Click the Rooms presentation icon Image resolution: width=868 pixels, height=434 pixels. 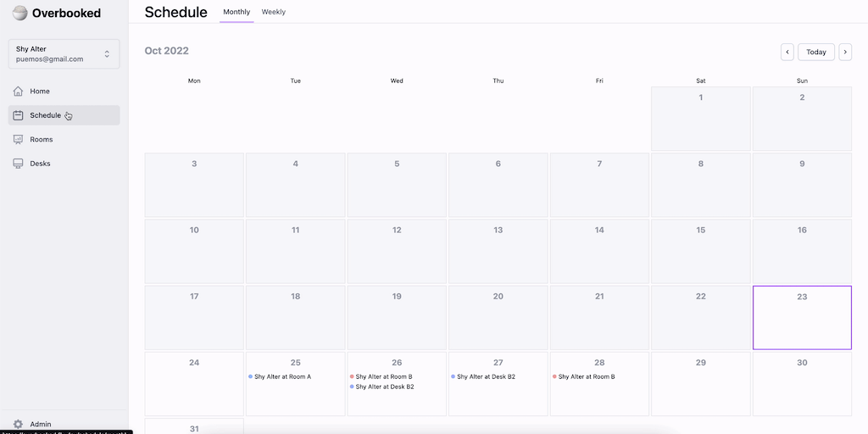point(19,139)
